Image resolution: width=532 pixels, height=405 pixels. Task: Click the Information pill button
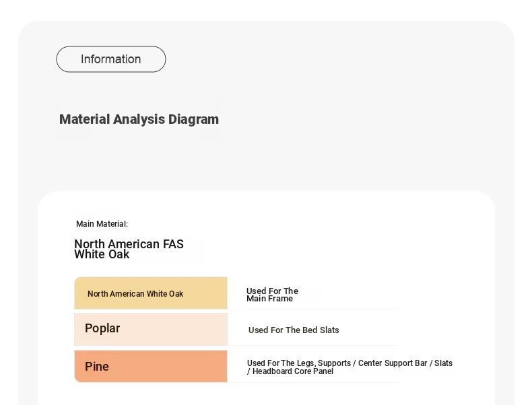111,59
